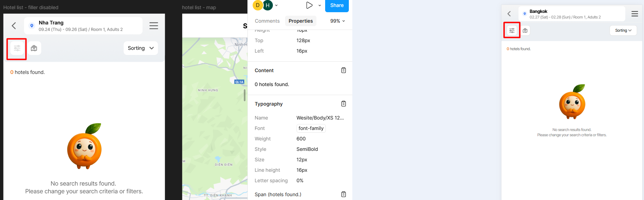Image resolution: width=644 pixels, height=200 pixels.
Task: Open filter icon in Nha Trang hotel list
Action: tap(17, 48)
